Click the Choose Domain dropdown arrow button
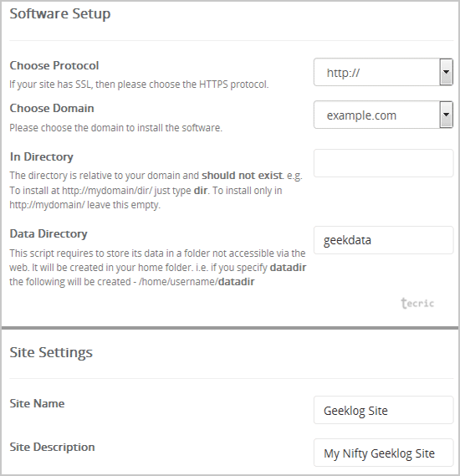The width and height of the screenshot is (460, 476). 446,115
